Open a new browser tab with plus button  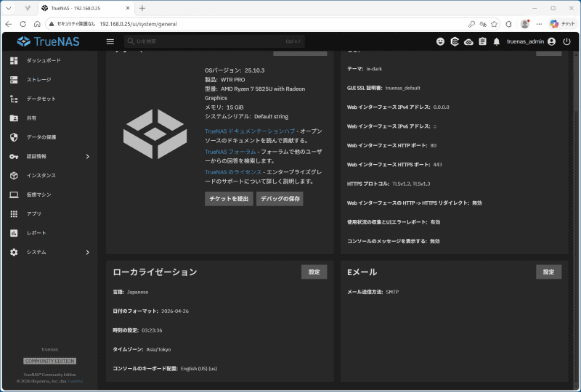pos(142,8)
